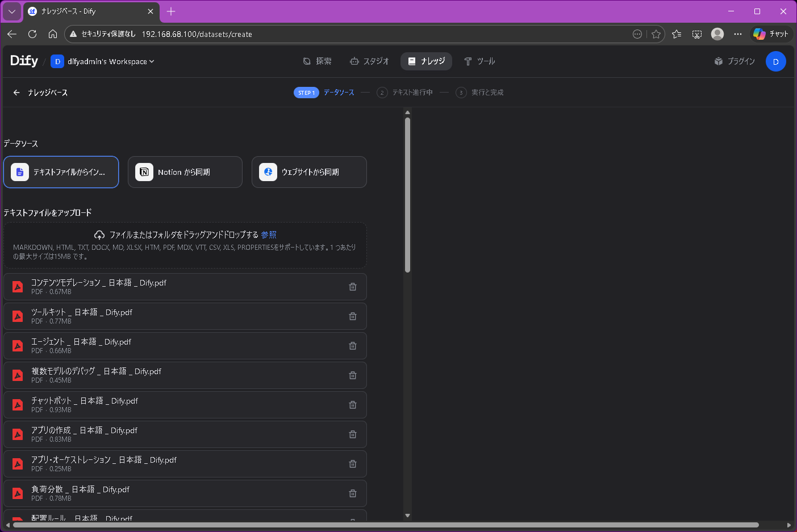The height and width of the screenshot is (532, 797).
Task: Select file アプリの作成 _ 日本語 _ Dify.pdf
Action: 185,434
